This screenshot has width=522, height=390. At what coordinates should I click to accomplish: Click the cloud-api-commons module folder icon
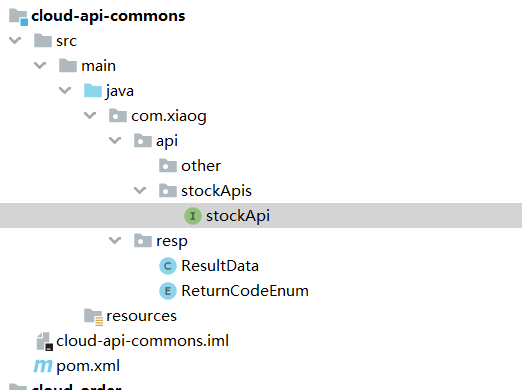18,17
